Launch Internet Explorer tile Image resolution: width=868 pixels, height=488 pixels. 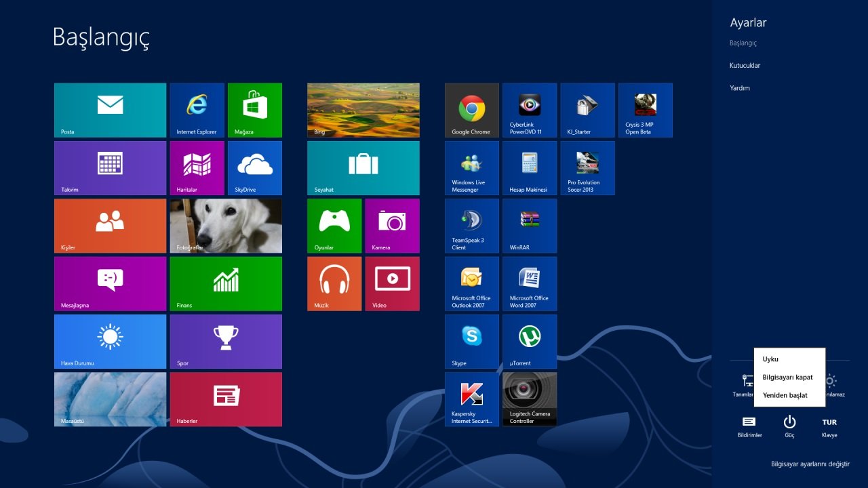click(x=197, y=110)
